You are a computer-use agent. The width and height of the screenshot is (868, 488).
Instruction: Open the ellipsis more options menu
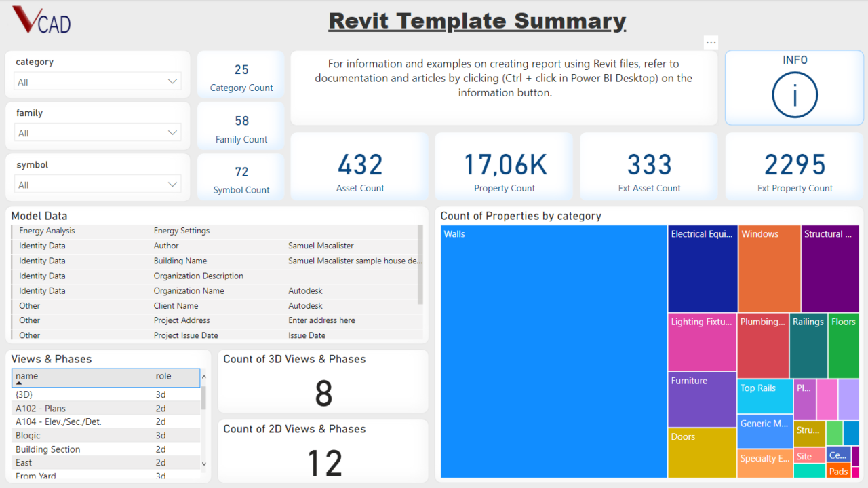711,42
